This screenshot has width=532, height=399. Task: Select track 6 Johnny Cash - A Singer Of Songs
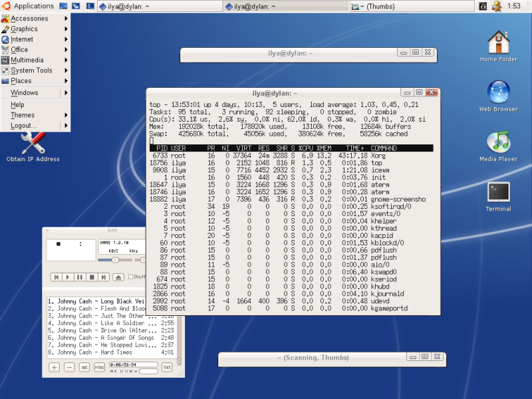click(110, 338)
